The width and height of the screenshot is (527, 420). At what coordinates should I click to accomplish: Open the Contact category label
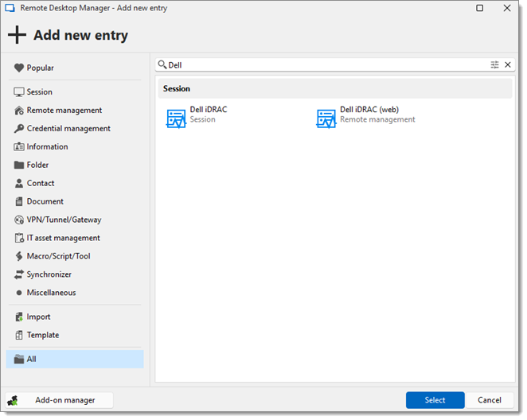[x=41, y=183]
